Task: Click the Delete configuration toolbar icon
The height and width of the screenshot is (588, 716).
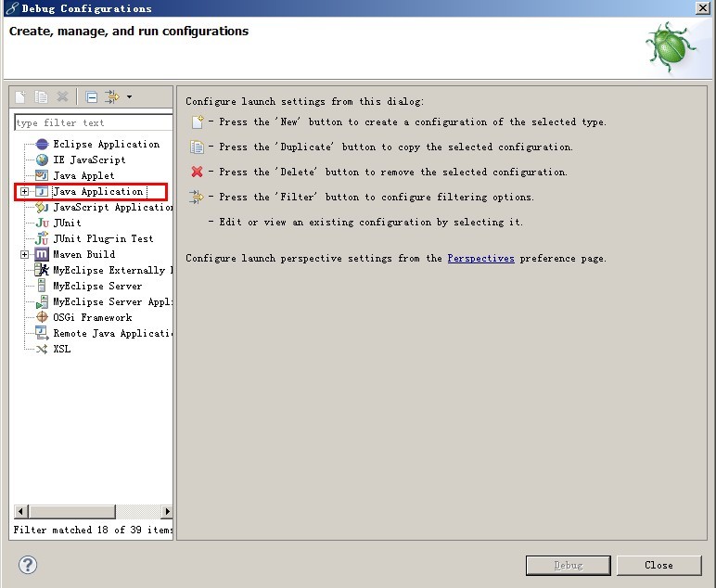Action: 62,96
